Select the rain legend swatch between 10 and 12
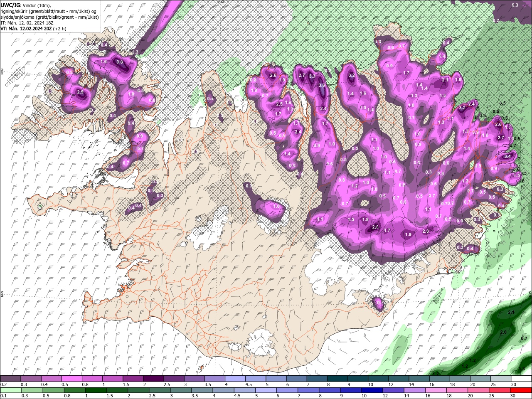Viewport: 532px width, 399px height. point(372,390)
